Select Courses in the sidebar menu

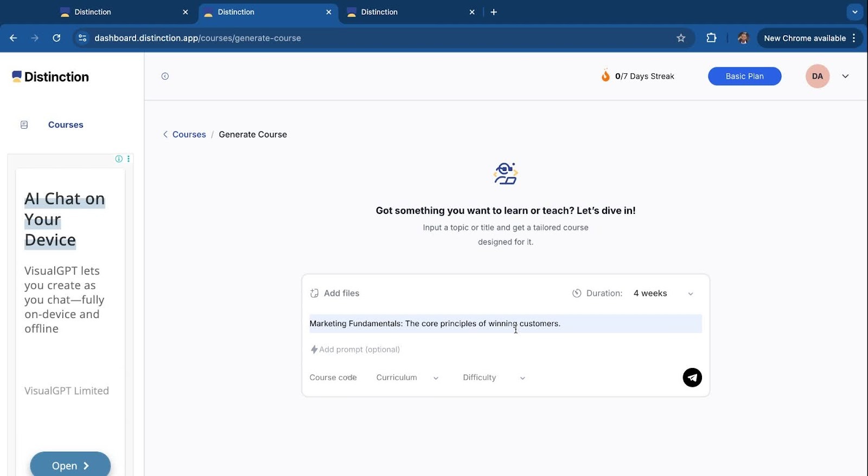[x=66, y=125]
